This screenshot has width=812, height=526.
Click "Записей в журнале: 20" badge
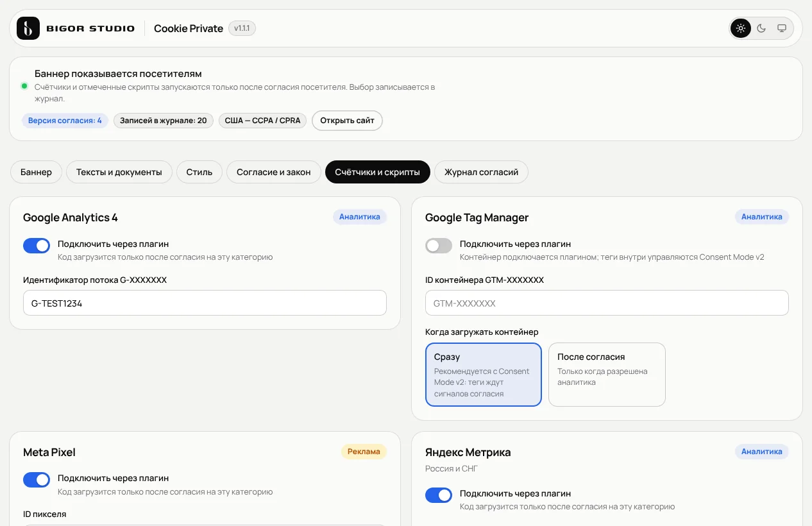pyautogui.click(x=164, y=121)
